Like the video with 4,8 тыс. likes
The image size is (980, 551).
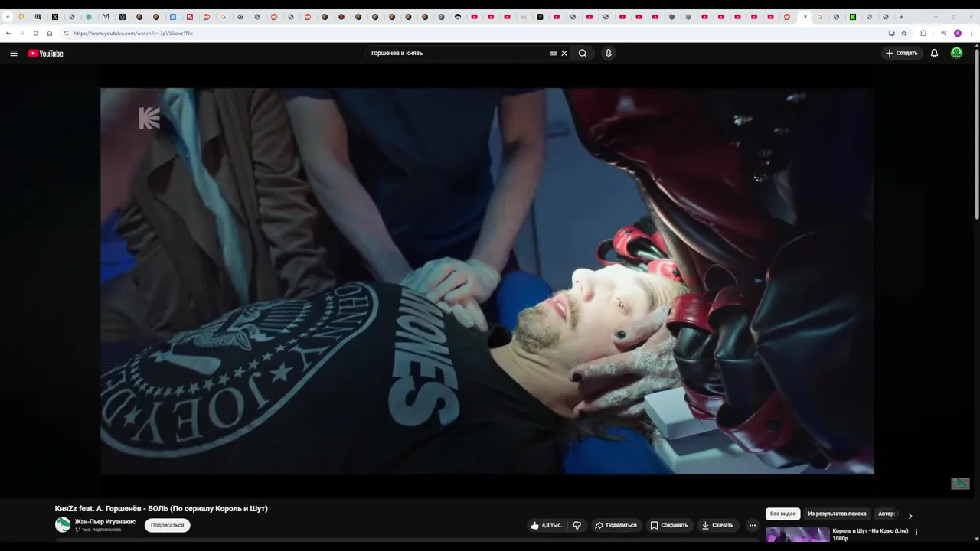point(546,525)
